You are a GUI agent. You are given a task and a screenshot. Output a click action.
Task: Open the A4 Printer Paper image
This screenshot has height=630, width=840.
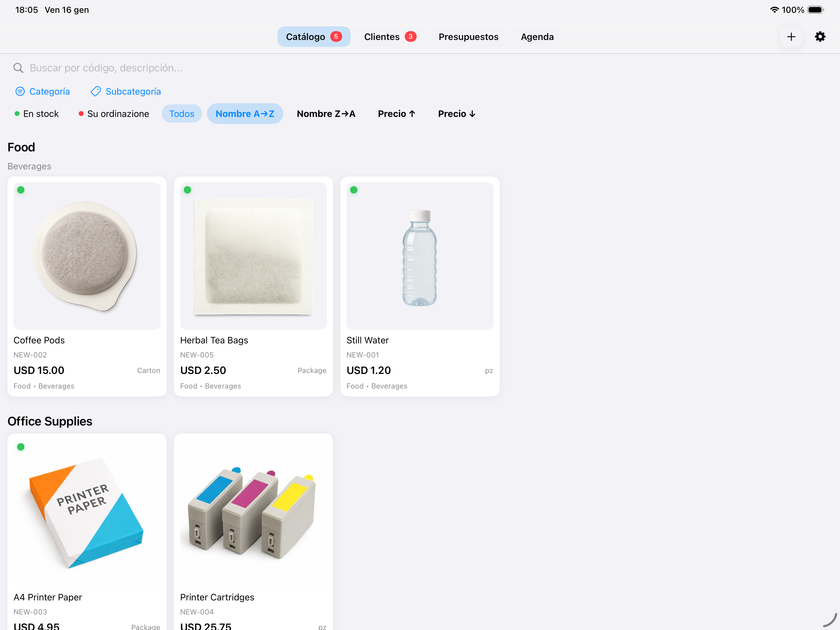pos(87,513)
